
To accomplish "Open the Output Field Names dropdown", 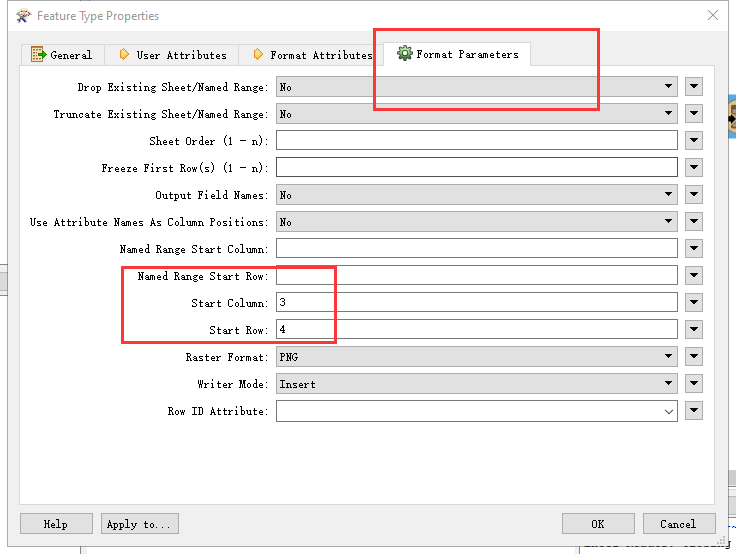I will pos(476,195).
